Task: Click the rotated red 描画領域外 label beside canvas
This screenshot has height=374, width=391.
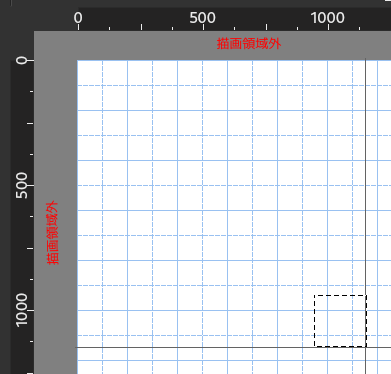Action: [x=52, y=233]
